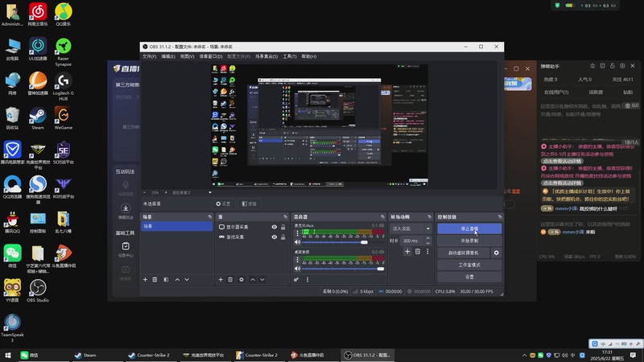This screenshot has height=362, width=644.
Task: Delete selected scene using trash icon
Action: click(155, 279)
